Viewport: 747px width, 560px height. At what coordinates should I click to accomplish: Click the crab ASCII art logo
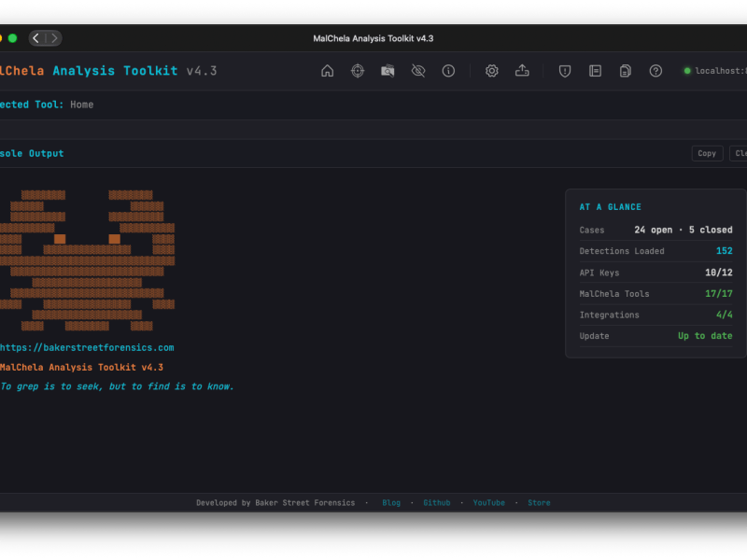(87, 260)
